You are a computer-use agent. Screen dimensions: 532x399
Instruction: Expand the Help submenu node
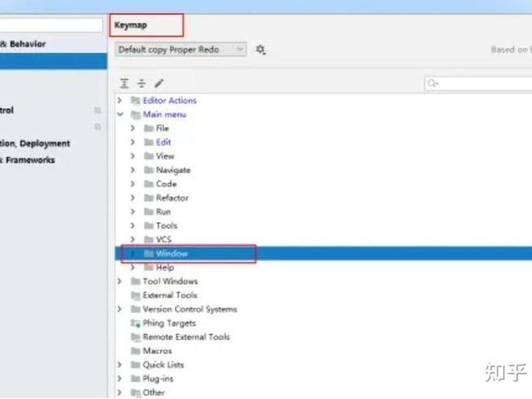click(x=132, y=267)
